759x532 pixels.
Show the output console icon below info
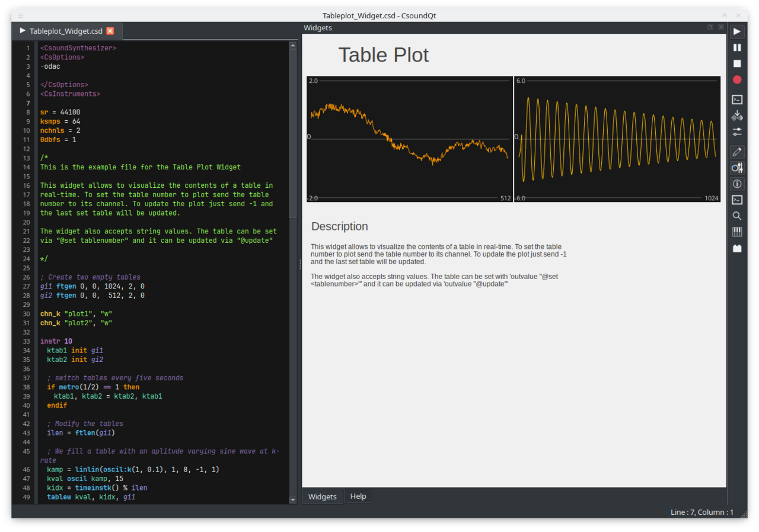coord(737,200)
